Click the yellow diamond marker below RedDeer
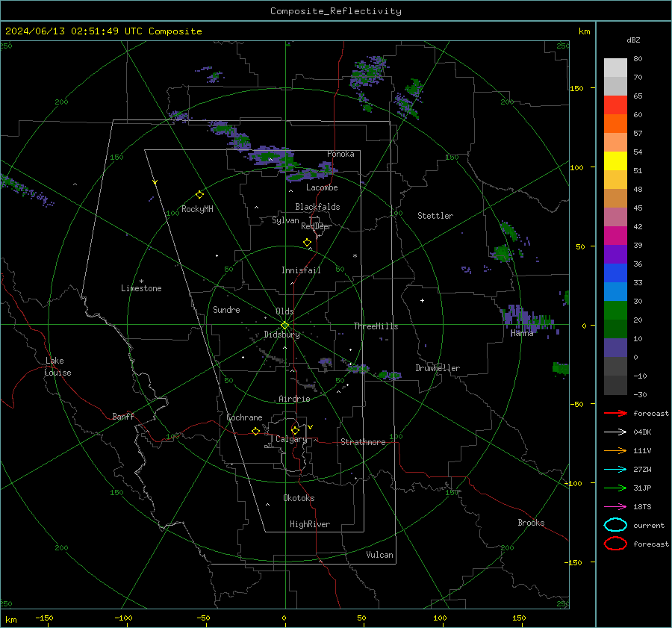This screenshot has width=672, height=628. pos(308,243)
